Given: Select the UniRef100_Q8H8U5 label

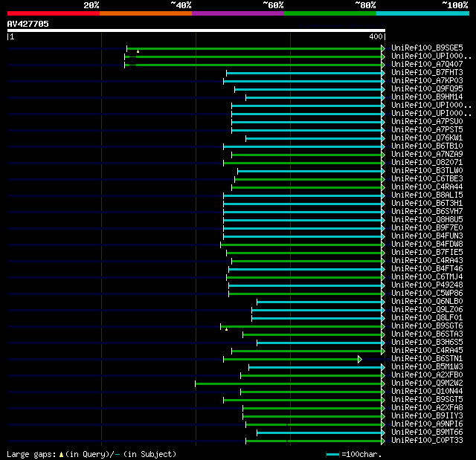Looking at the screenshot, I should pyautogui.click(x=427, y=220).
